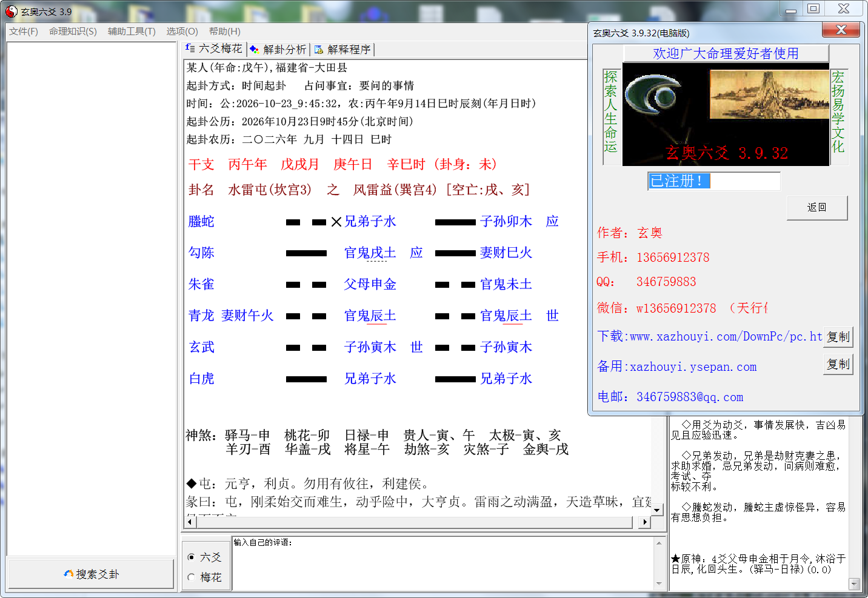Click the 朱雀 six-spirit label
Viewport: 868px width, 598px height.
[201, 285]
